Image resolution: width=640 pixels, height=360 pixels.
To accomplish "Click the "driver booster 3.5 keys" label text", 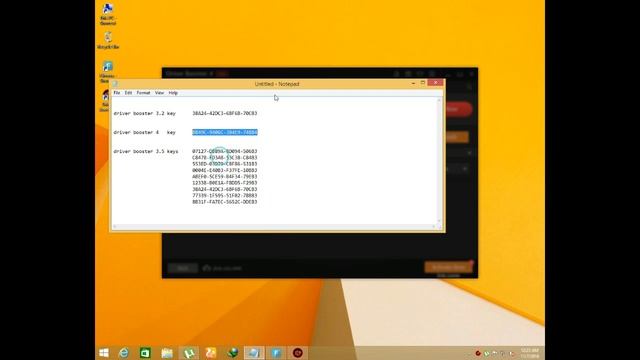I will [x=146, y=151].
